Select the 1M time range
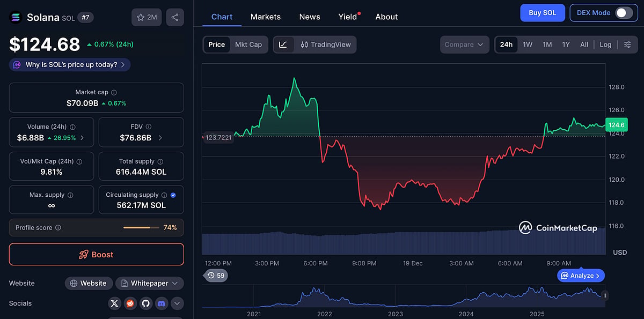This screenshot has height=319, width=644. pos(547,44)
